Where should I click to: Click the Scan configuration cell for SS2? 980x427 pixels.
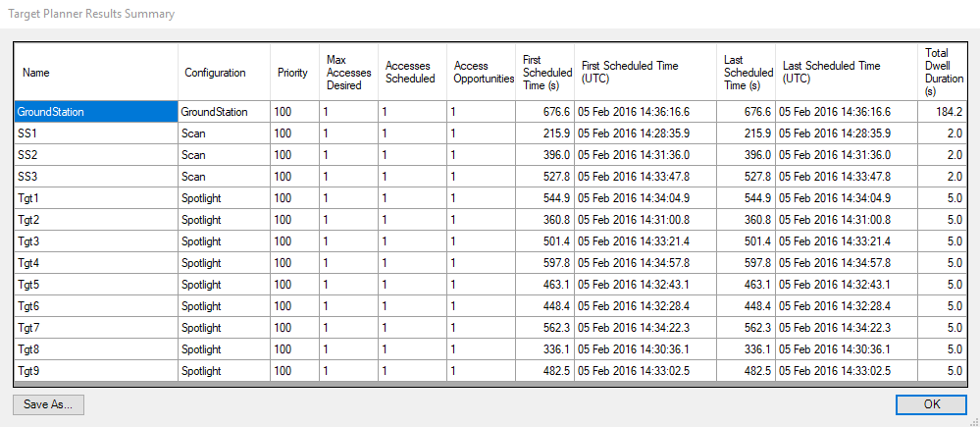point(223,155)
